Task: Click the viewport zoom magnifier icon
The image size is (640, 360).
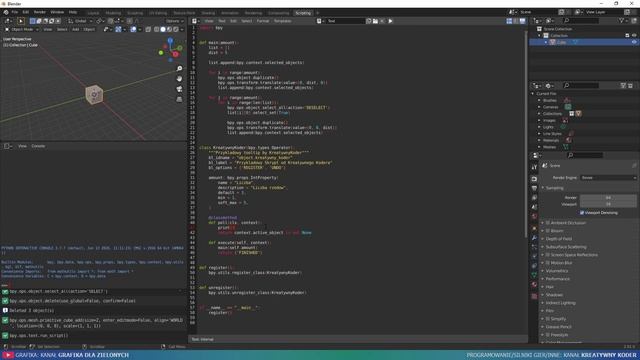Action: [180, 69]
